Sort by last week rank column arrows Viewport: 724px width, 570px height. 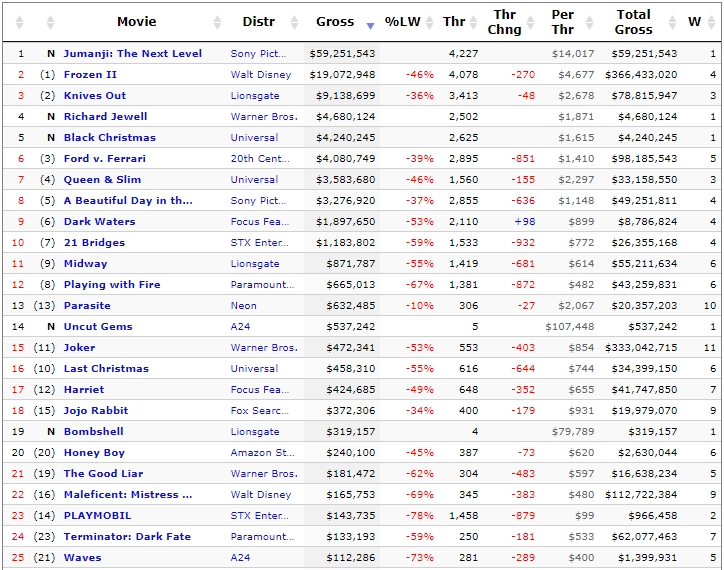pos(50,22)
